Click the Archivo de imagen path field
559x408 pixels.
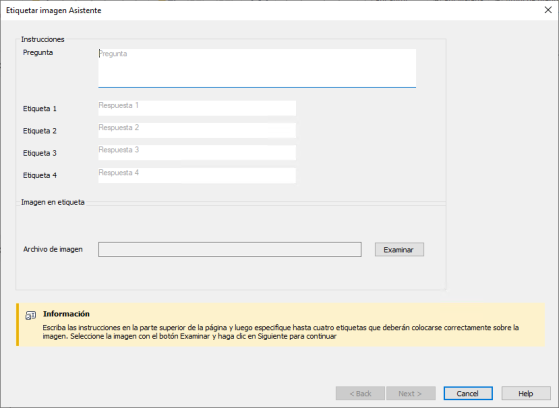(230, 250)
